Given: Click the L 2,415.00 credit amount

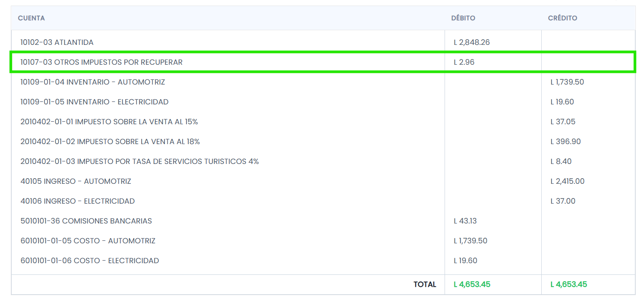Looking at the screenshot, I should [568, 181].
